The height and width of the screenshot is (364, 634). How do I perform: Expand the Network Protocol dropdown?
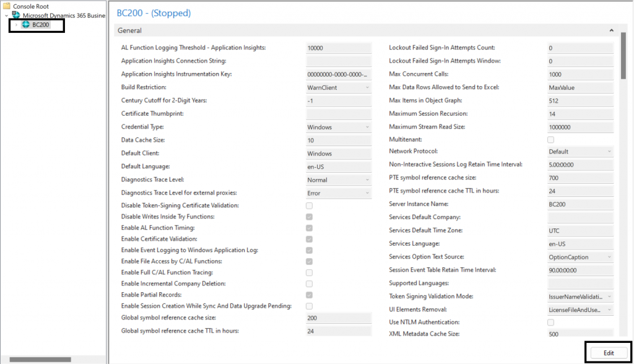click(580, 152)
